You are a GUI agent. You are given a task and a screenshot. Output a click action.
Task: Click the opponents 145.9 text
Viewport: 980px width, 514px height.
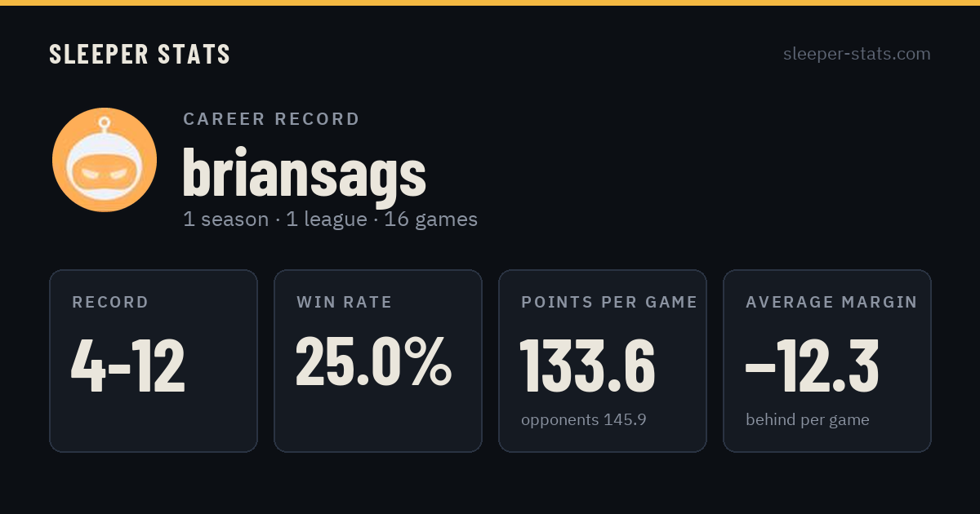pyautogui.click(x=584, y=420)
